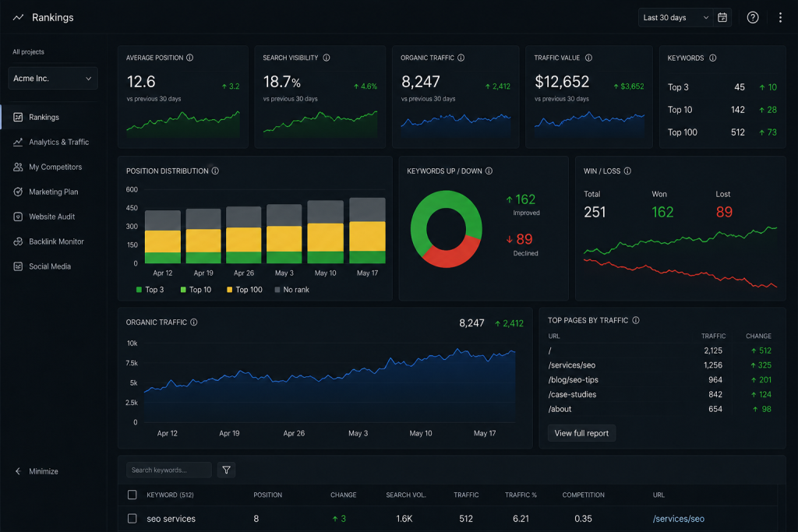Click the Backlink Monitor icon
This screenshot has width=798, height=532.
pos(18,241)
